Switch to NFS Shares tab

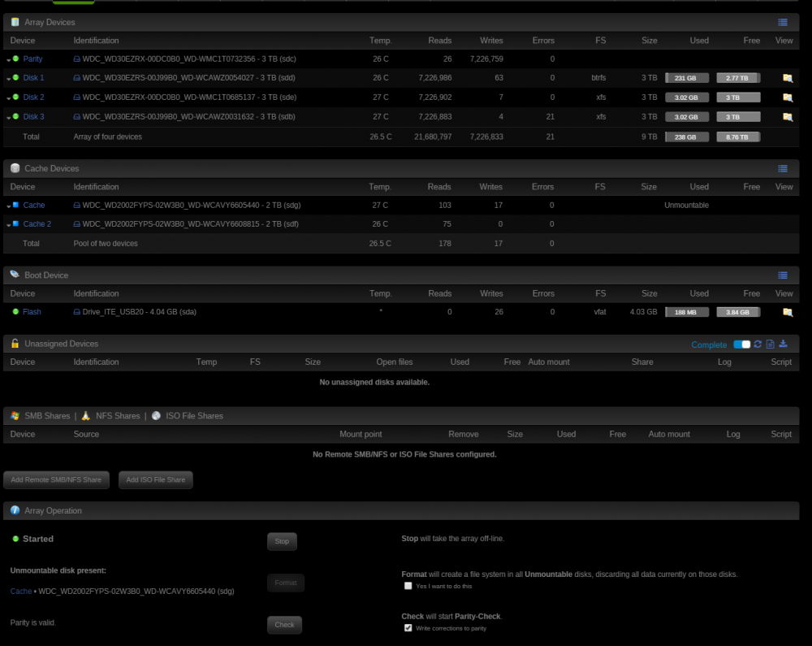(118, 416)
